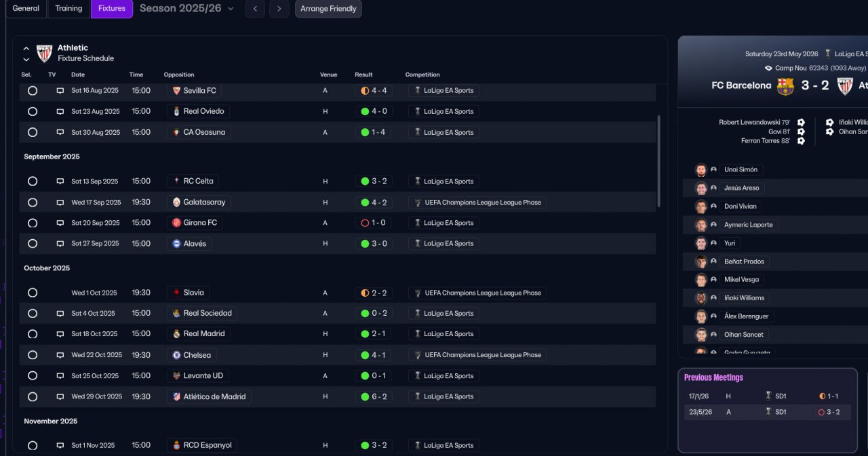Click the Real Sociedad club badge

click(x=176, y=313)
